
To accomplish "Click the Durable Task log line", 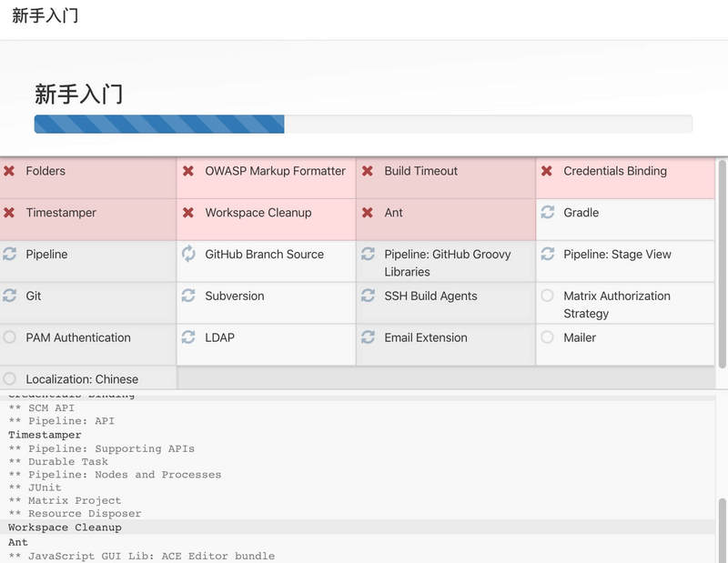I will 58,462.
